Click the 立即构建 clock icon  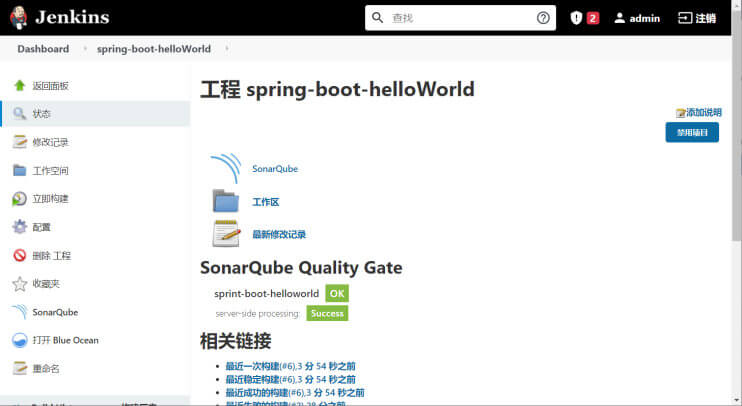point(19,199)
